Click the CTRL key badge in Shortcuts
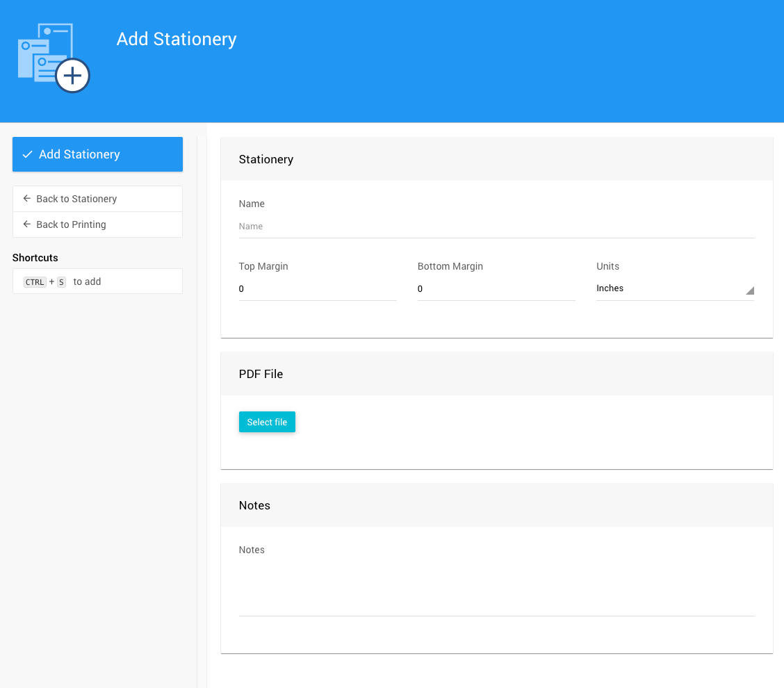Image resolution: width=784 pixels, height=688 pixels. point(35,282)
